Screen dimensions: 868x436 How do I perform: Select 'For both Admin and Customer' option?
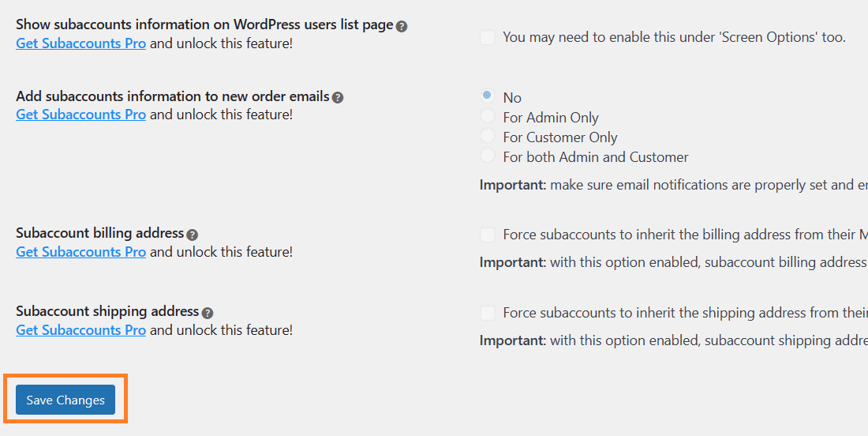click(x=487, y=155)
